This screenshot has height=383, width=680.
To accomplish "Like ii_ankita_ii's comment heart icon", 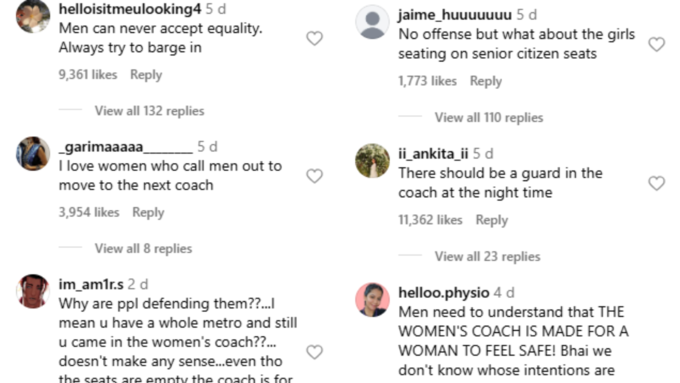I will 657,183.
